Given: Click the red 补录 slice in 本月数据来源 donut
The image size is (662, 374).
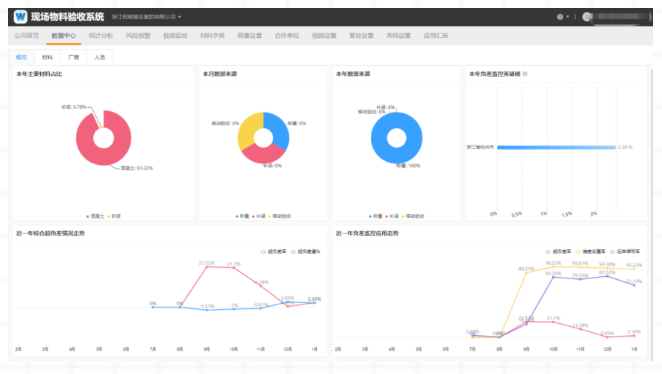Looking at the screenshot, I should point(263,155).
